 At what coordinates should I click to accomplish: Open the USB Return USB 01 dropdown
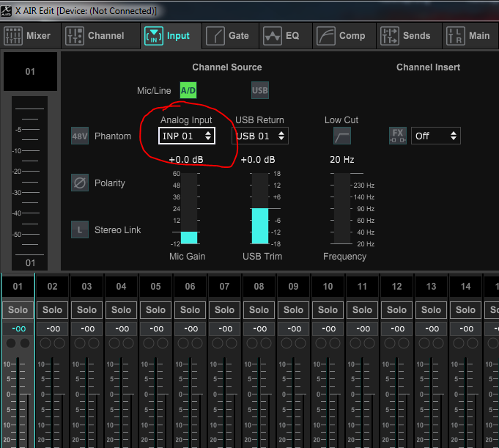coord(260,136)
